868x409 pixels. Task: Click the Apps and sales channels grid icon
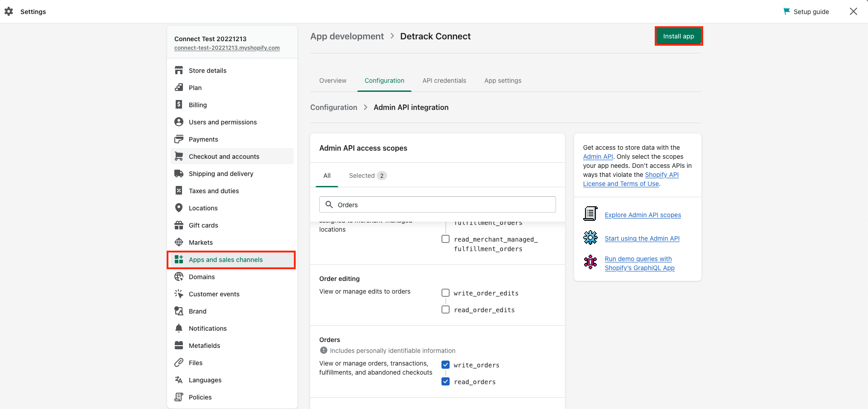[179, 260]
